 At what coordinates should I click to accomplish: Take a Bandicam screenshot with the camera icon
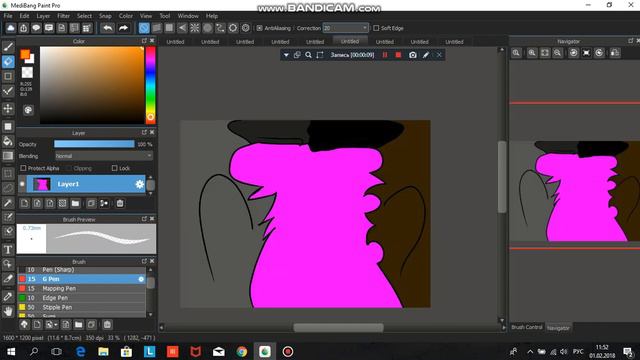tap(413, 55)
